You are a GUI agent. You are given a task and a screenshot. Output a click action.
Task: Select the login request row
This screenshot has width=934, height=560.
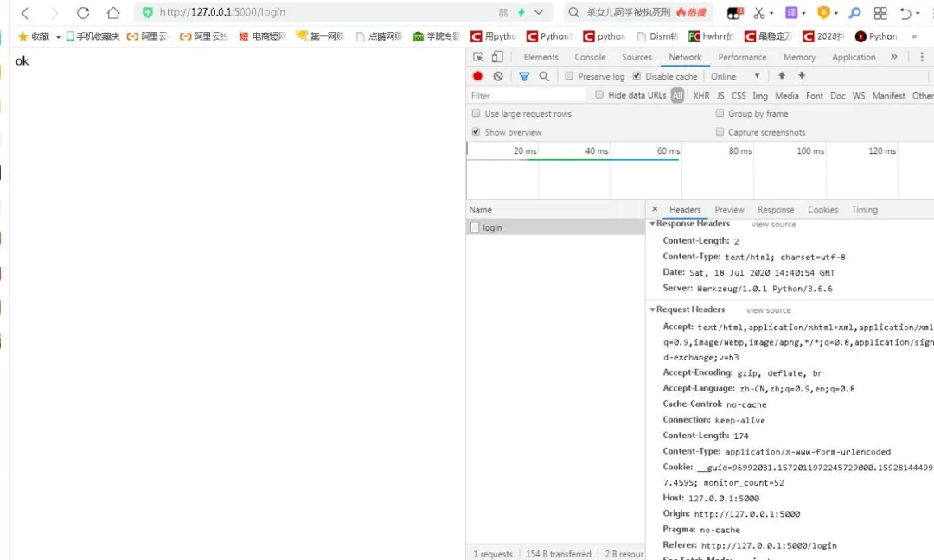pos(556,227)
